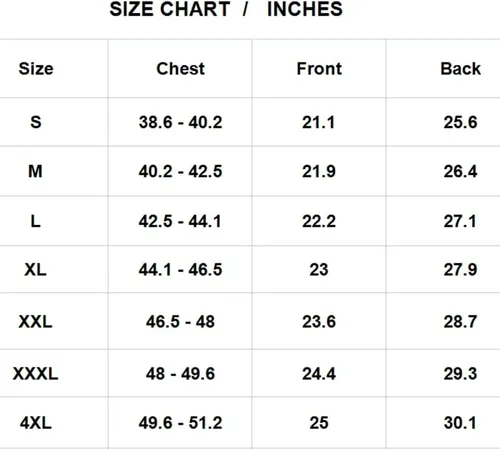Select the M size row label
500x451 pixels.
35,172
